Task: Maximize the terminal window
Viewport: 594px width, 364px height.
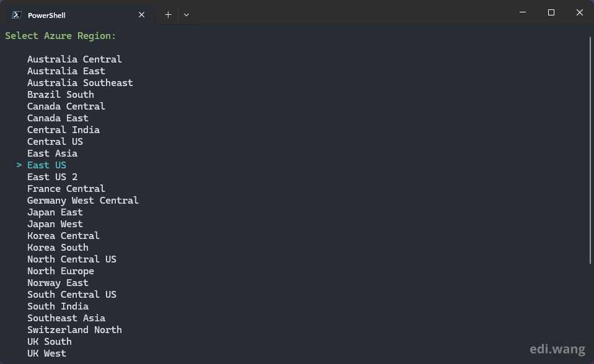Action: click(551, 12)
